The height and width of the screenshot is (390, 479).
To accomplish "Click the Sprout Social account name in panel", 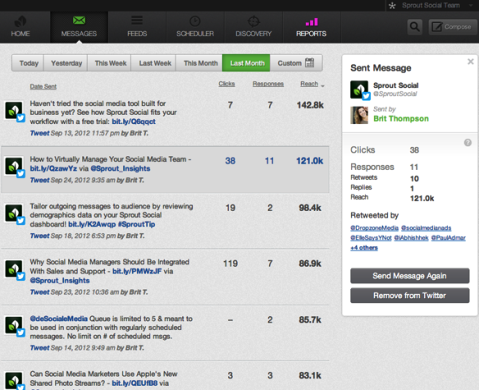I will tap(396, 85).
